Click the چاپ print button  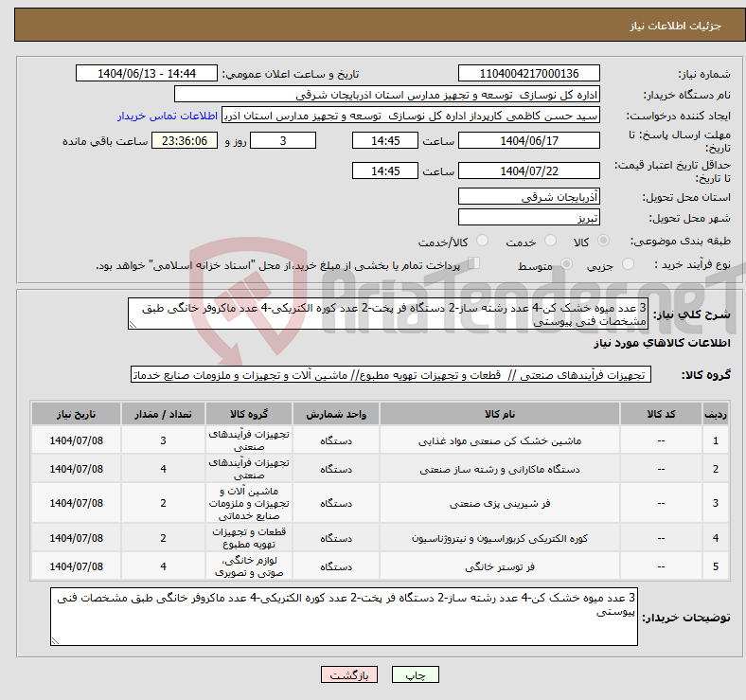[x=416, y=674]
